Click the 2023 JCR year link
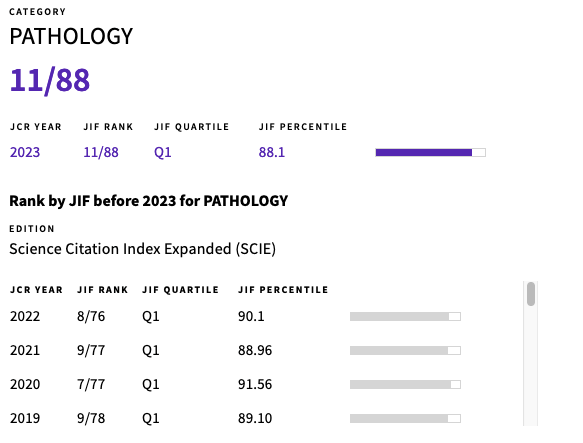 click(25, 152)
